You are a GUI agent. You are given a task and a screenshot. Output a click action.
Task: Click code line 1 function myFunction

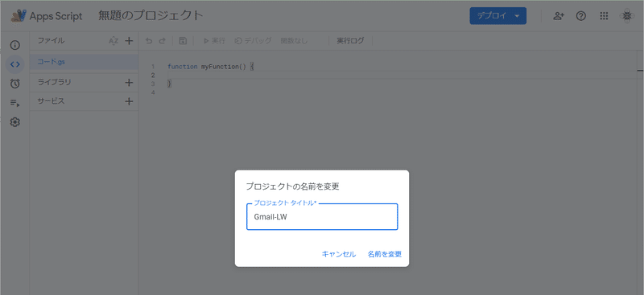click(211, 67)
